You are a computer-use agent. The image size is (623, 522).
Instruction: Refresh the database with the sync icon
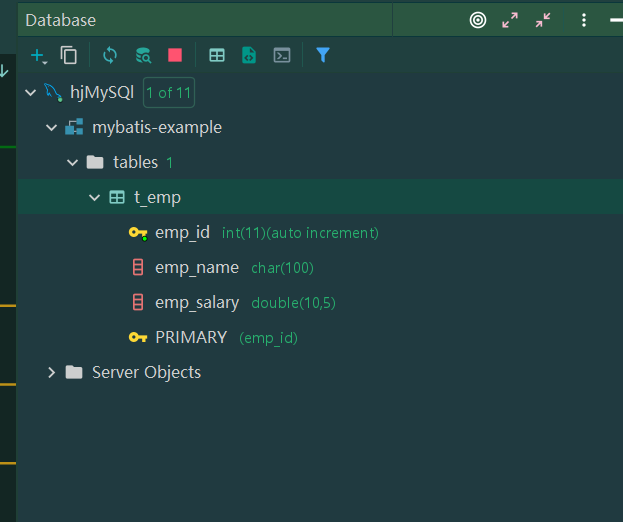click(110, 56)
